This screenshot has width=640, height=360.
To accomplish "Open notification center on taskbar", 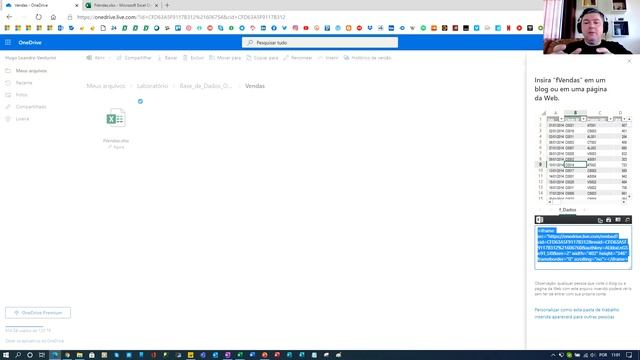I will (629, 355).
